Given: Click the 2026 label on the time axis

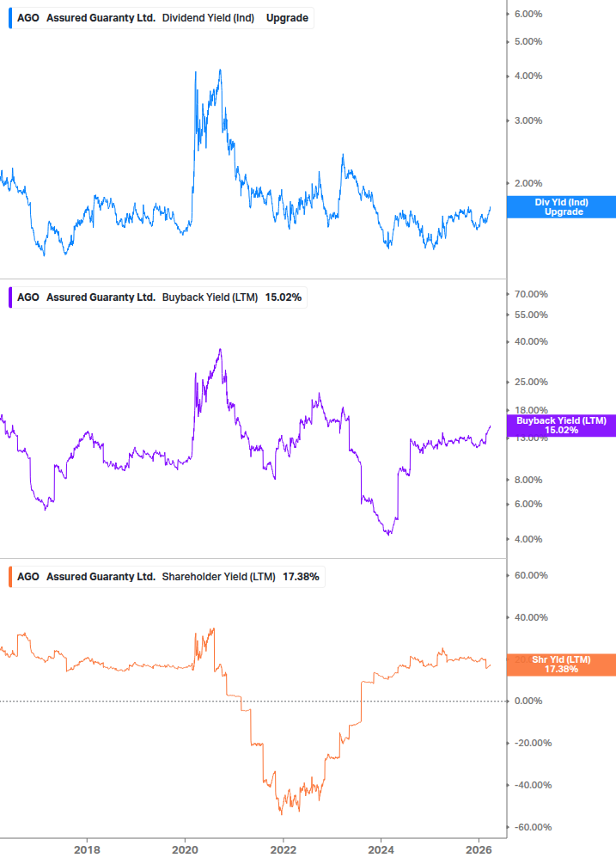Looking at the screenshot, I should [x=479, y=849].
